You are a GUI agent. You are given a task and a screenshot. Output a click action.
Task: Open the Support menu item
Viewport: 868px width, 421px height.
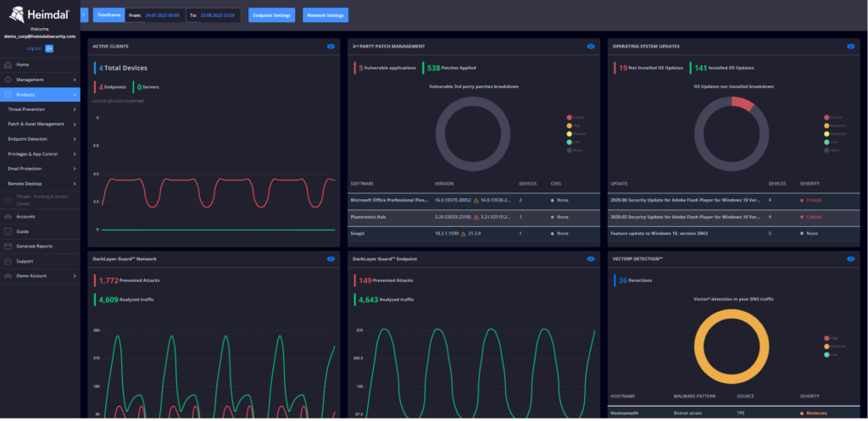coord(40,261)
